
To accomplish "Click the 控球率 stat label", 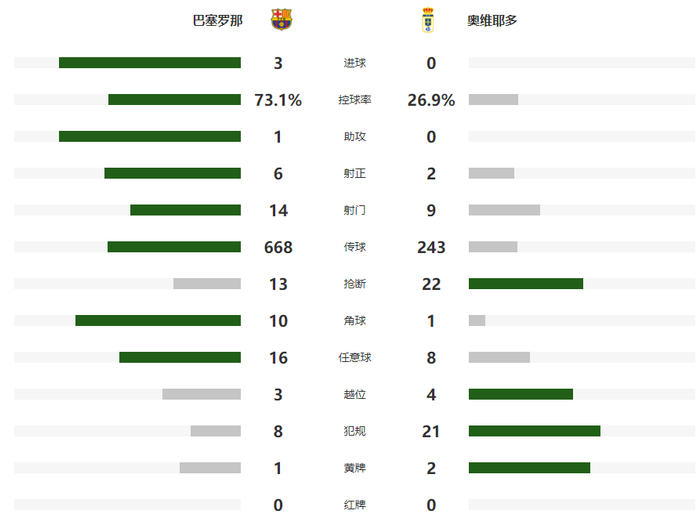I will [x=354, y=100].
